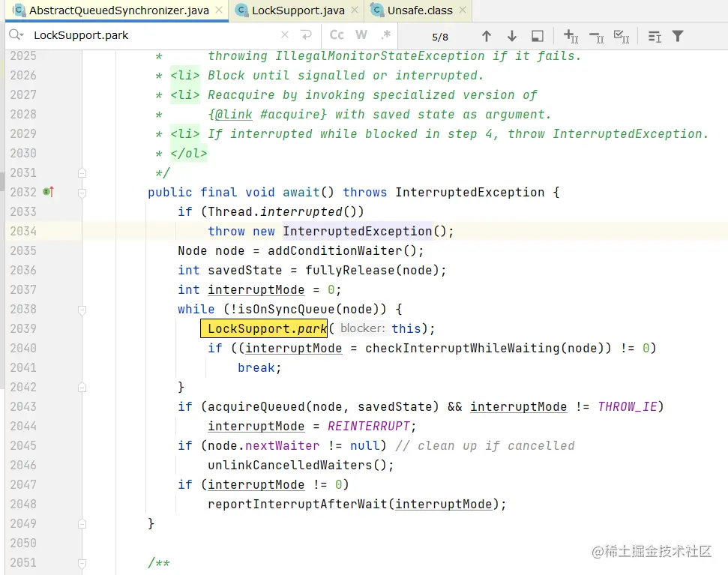Image resolution: width=728 pixels, height=575 pixels.
Task: Toggle Regex search option
Action: [x=386, y=34]
